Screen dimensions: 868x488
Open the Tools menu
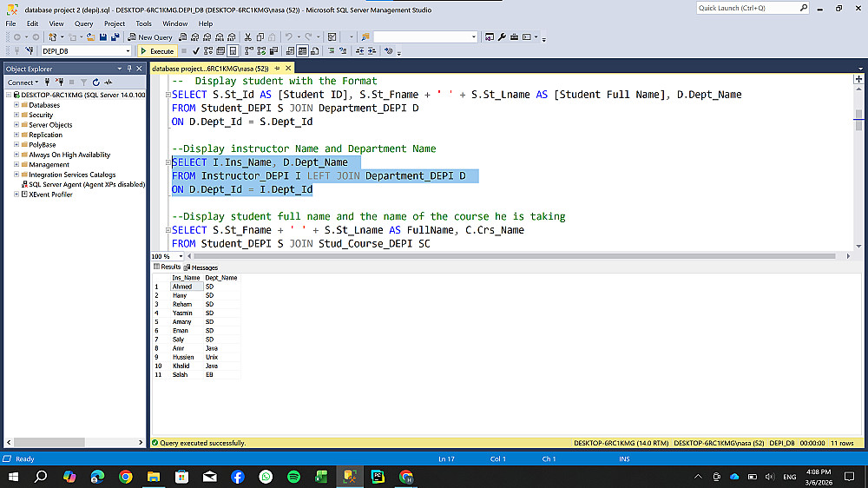click(x=143, y=23)
